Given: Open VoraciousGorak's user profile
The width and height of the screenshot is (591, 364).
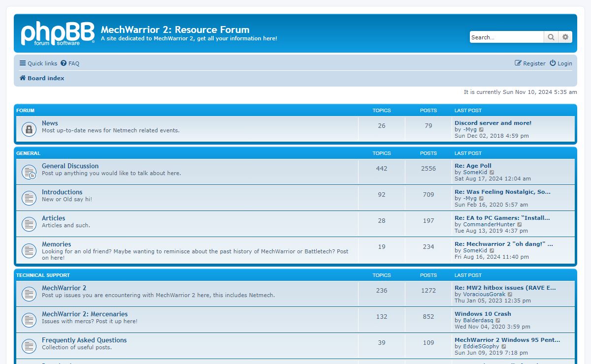Looking at the screenshot, I should 484,294.
